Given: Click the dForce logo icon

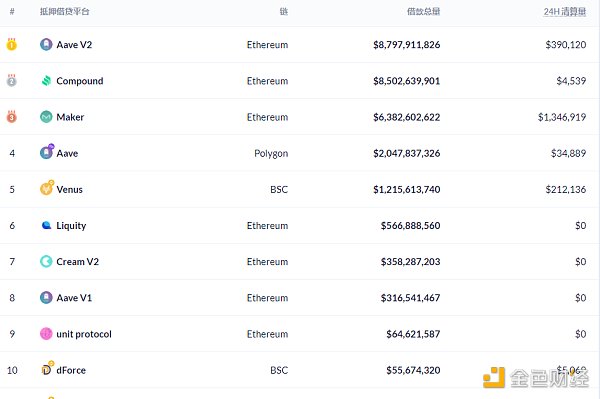Looking at the screenshot, I should [47, 369].
